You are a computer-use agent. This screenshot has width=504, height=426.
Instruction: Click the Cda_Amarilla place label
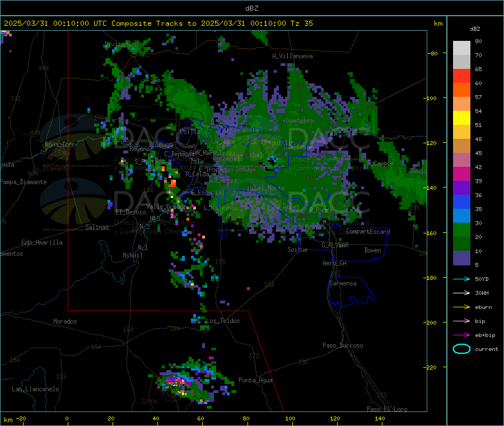43,242
